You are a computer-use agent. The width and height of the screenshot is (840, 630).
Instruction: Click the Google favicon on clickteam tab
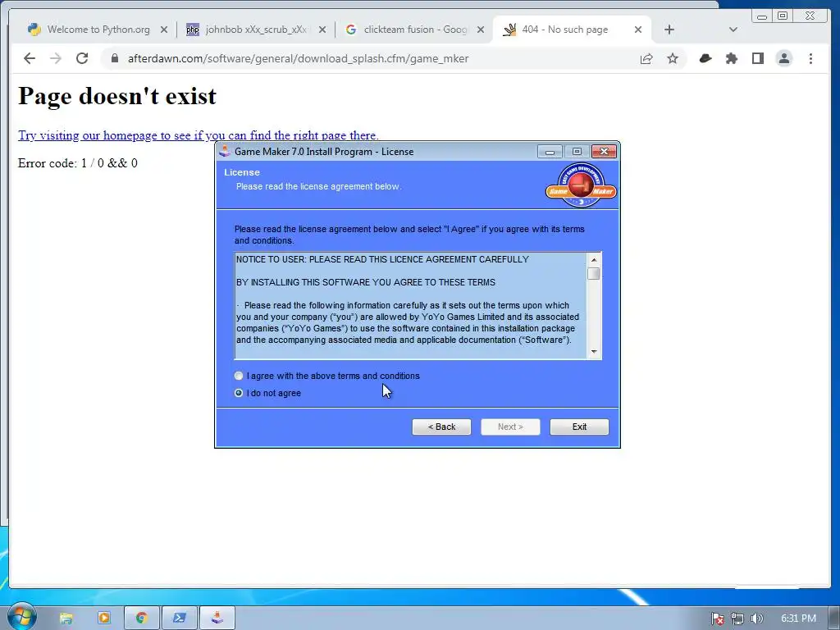click(351, 30)
